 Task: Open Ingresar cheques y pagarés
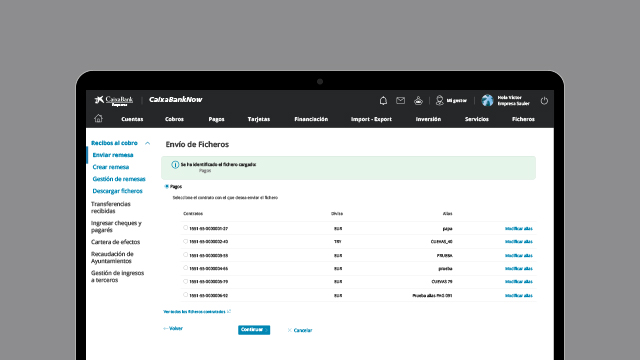click(116, 227)
